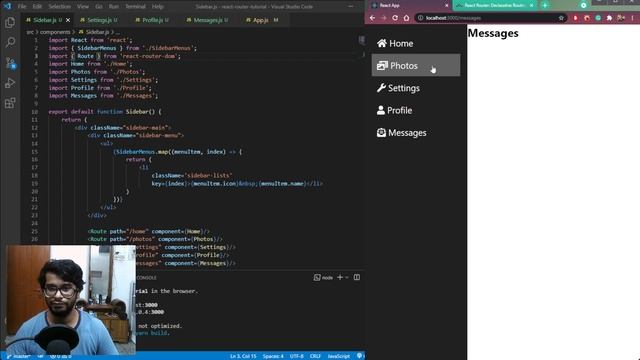This screenshot has width=640, height=360.
Task: Click Settings in the web sidebar
Action: (416, 88)
